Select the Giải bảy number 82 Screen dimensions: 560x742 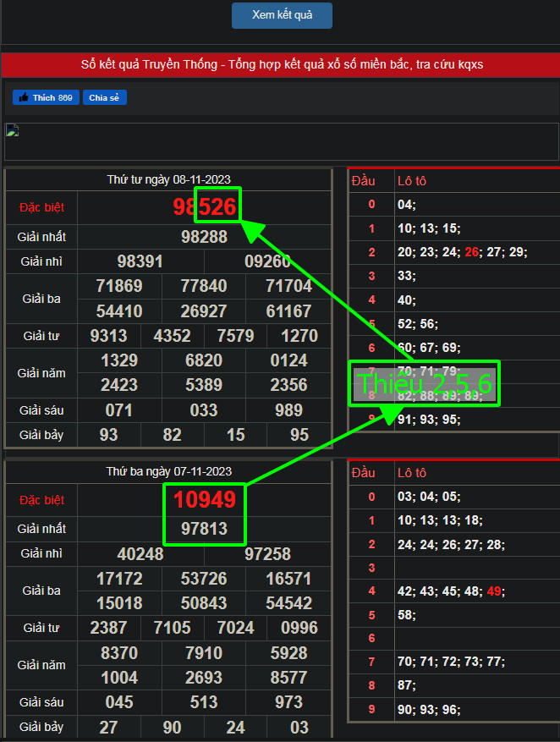point(173,435)
